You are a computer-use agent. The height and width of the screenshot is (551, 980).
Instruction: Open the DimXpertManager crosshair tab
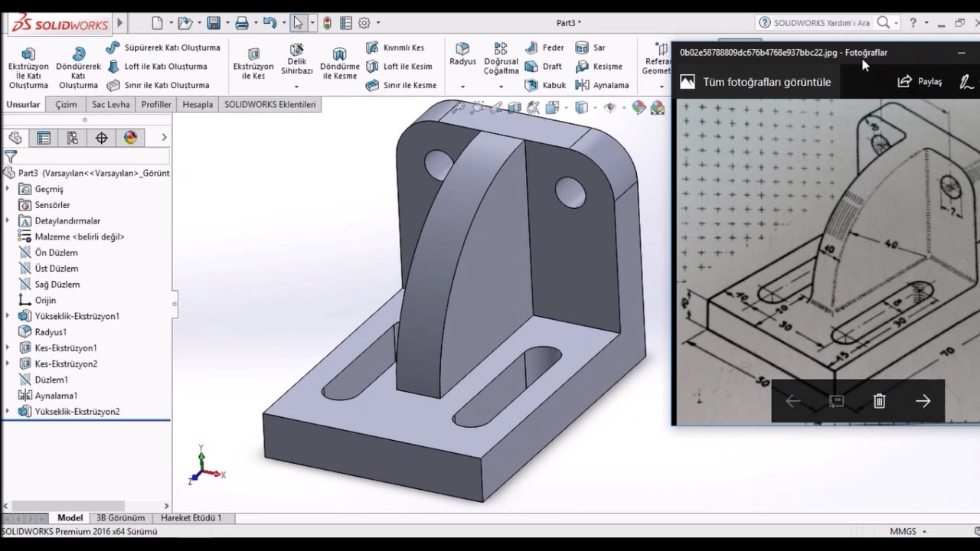pyautogui.click(x=102, y=138)
